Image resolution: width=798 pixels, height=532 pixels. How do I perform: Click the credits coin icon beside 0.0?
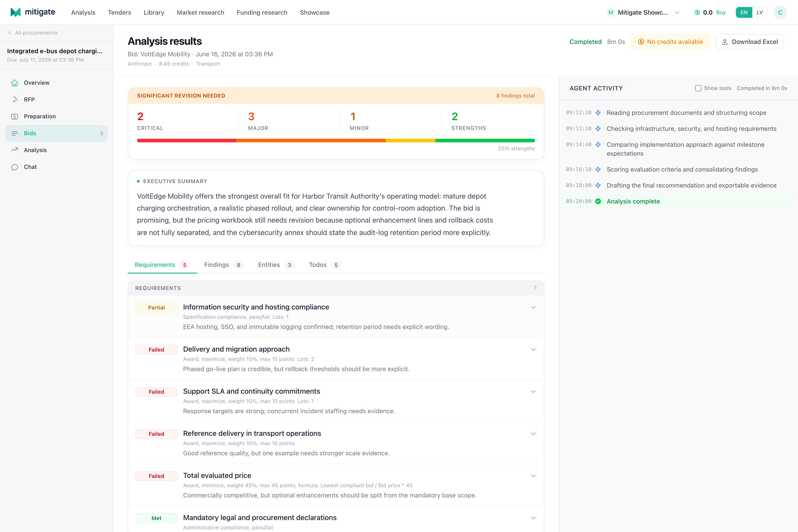(697, 13)
